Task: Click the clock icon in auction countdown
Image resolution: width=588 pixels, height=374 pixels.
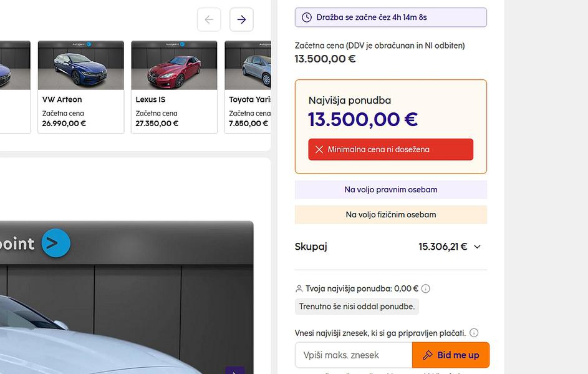Action: pos(307,17)
